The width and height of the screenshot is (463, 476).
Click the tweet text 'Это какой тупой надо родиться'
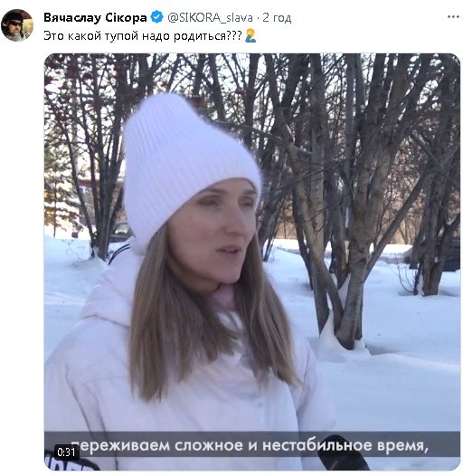[x=135, y=36]
